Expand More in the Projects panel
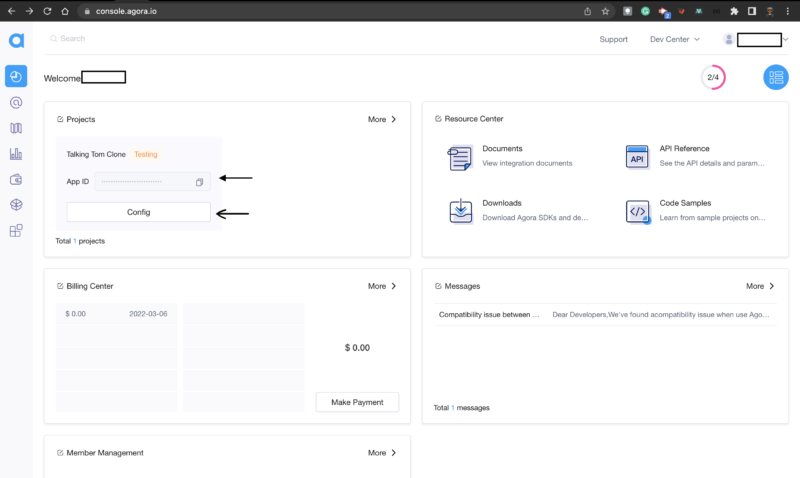800x478 pixels. tap(382, 119)
